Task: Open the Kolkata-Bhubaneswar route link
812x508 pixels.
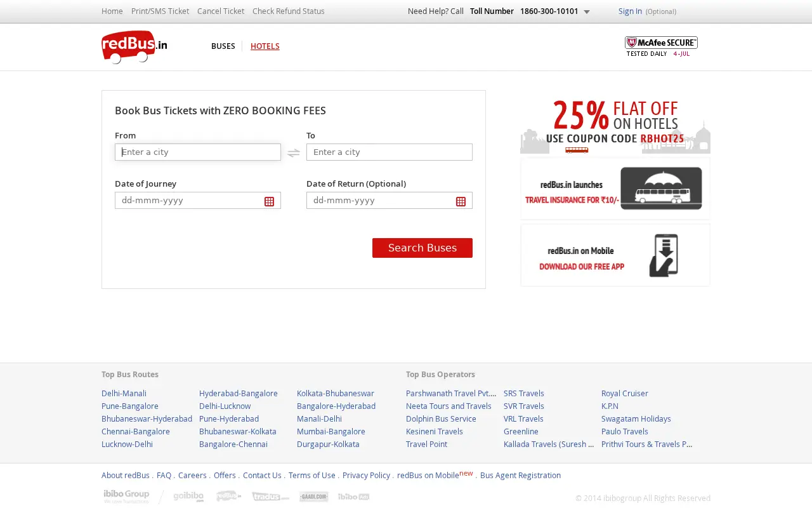Action: click(x=336, y=393)
